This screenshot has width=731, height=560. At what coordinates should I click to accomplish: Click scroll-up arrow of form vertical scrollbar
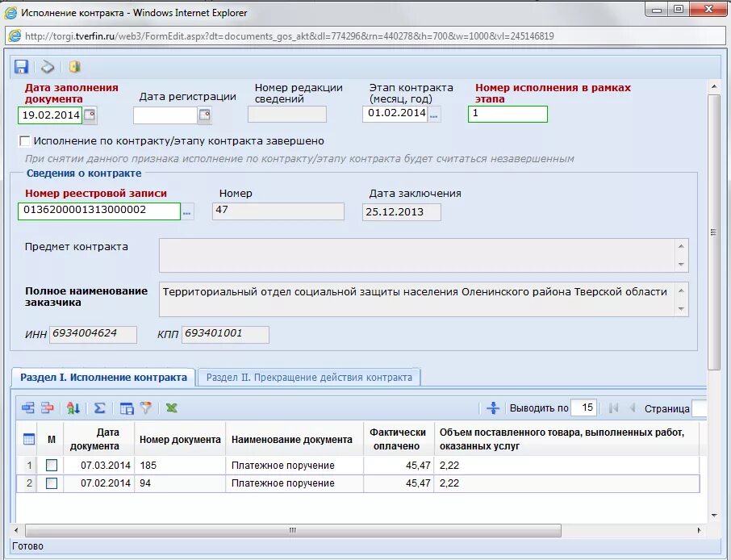point(714,87)
